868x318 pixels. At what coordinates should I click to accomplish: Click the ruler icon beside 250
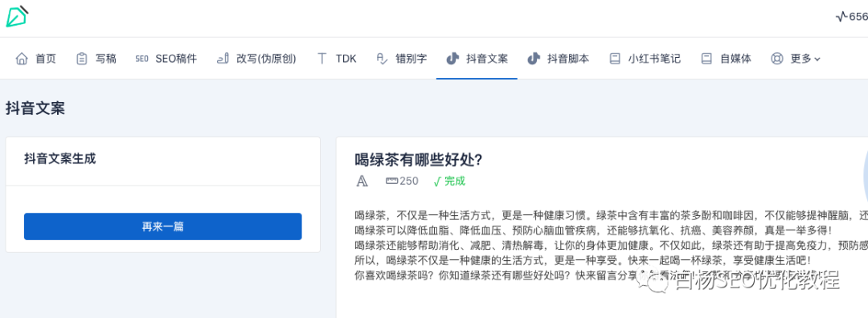(391, 181)
